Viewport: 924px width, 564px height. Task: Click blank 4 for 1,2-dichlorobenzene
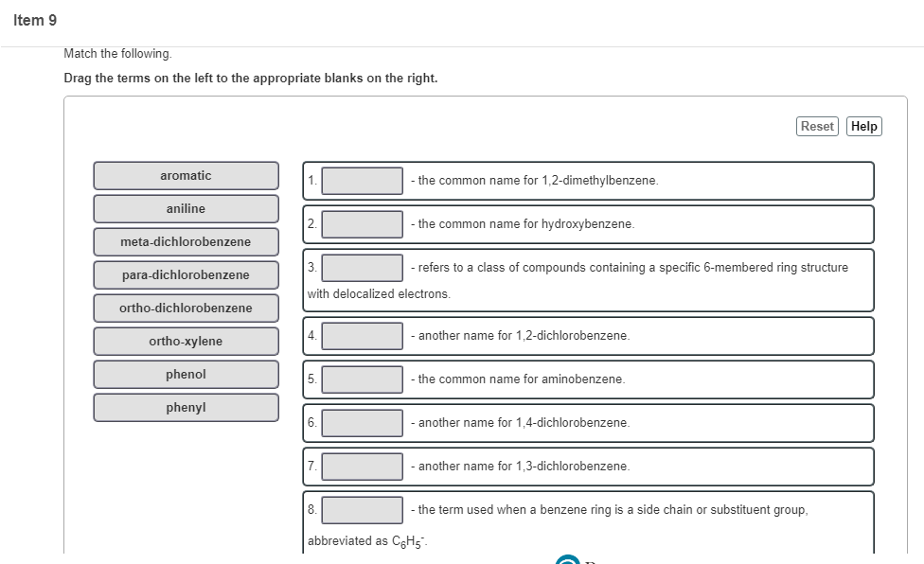(363, 336)
